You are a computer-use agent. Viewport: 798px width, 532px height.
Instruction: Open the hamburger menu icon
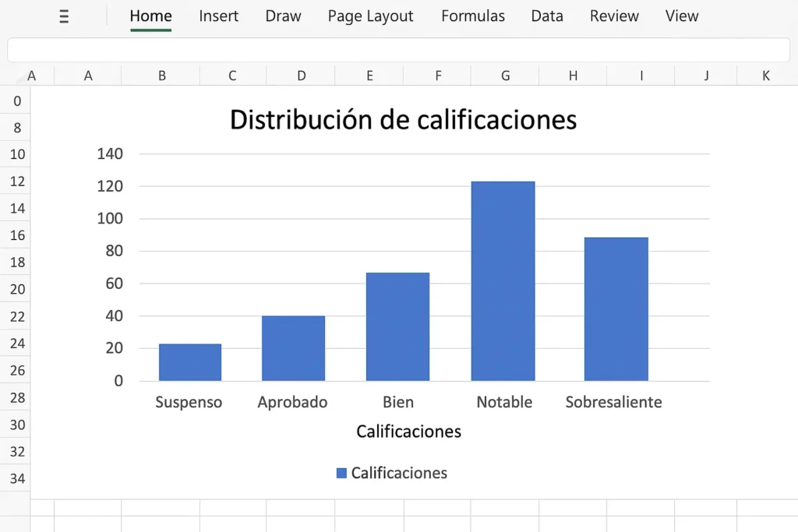click(x=65, y=17)
